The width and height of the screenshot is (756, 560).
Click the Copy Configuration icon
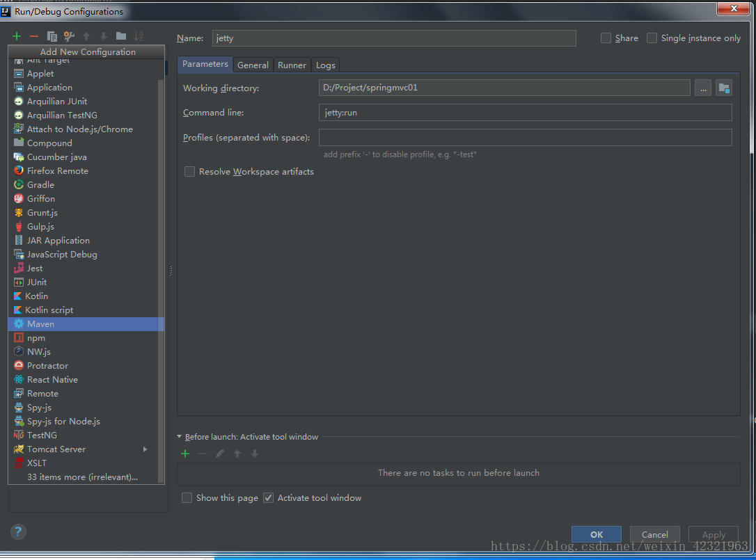(52, 36)
